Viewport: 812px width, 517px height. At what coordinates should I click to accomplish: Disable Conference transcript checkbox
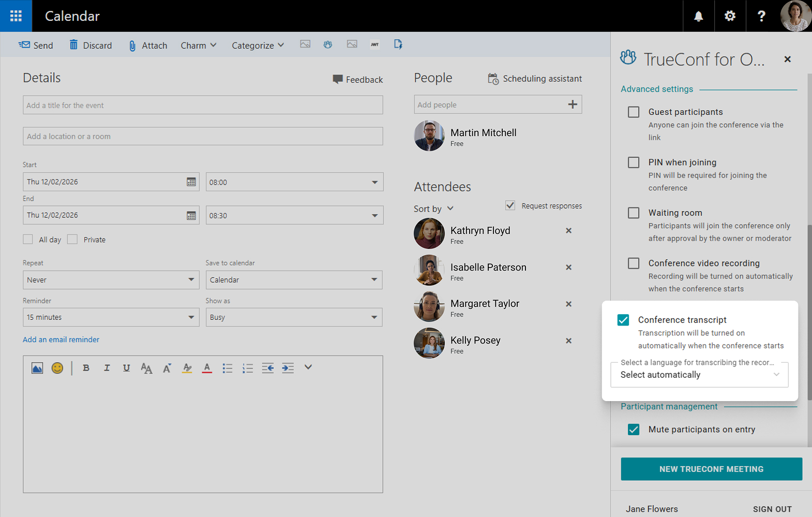pos(623,320)
